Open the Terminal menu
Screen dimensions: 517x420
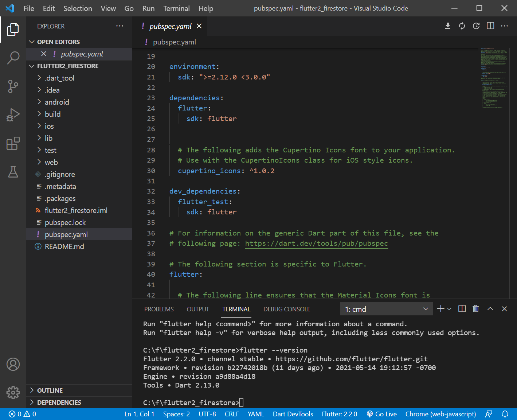coord(176,8)
